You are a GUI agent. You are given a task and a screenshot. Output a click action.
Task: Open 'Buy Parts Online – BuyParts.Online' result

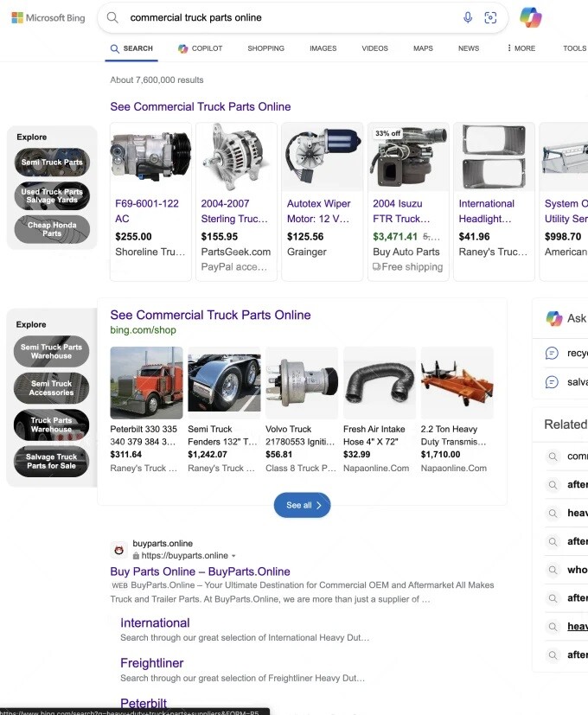click(x=200, y=571)
